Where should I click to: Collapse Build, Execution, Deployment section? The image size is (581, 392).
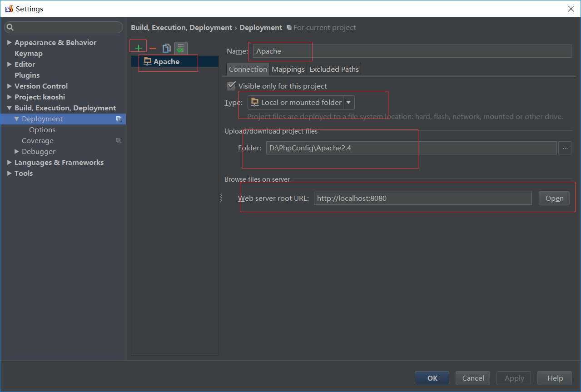click(10, 108)
